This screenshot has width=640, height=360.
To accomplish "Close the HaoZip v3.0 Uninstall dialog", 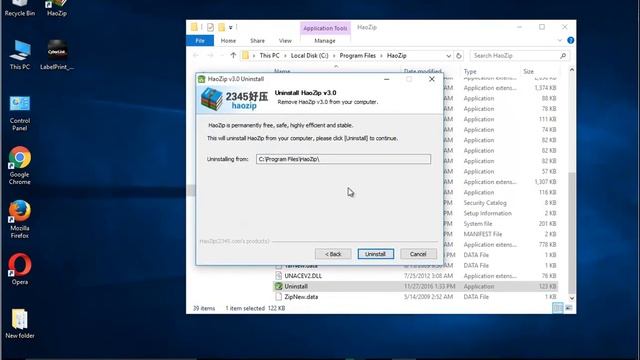I will 432,79.
